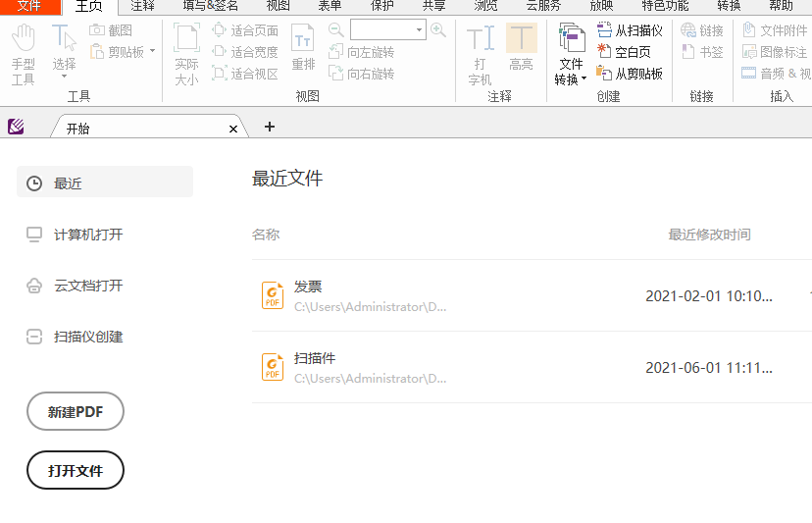Open the File (文件) menu
Screen dimensions: 812x523
(x=29, y=6)
